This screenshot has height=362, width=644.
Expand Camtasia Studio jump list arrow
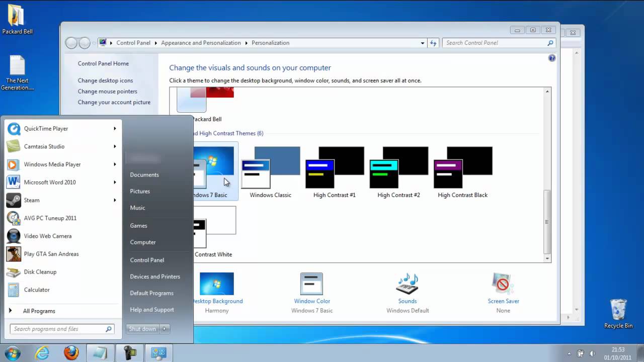click(115, 146)
